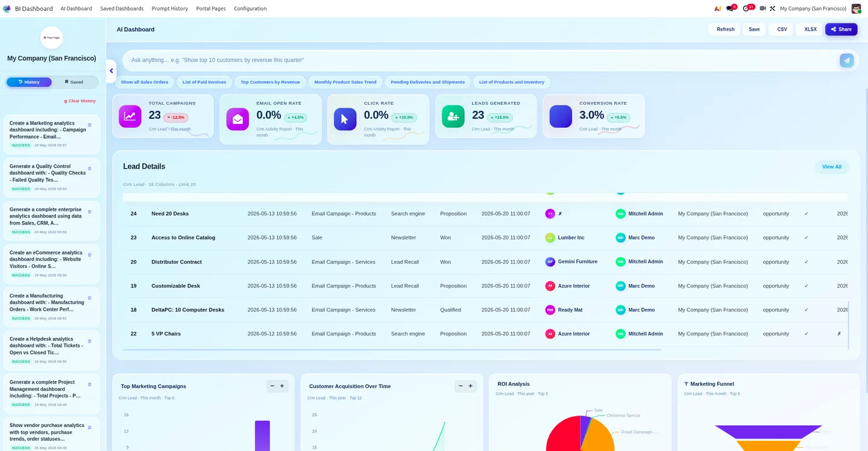Open the 'DeltaPC: 10 Computer Desks' lead row
Viewport: 868px width, 451px height.
(485, 310)
